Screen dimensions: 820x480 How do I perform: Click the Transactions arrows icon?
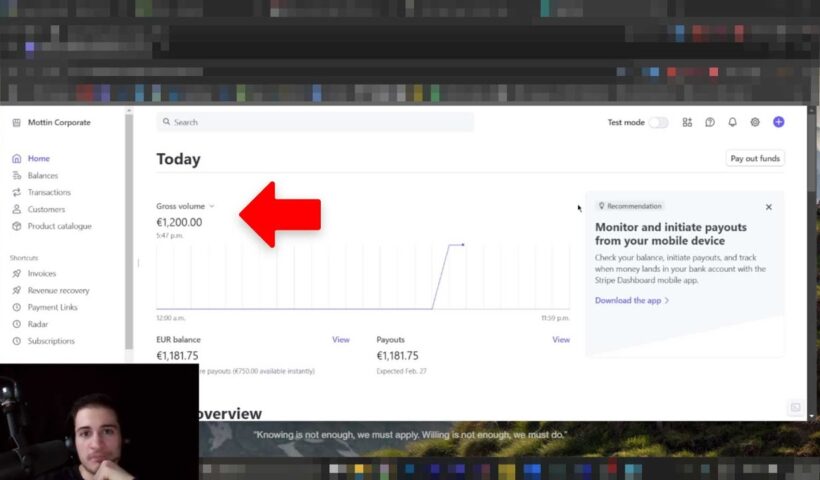point(17,192)
